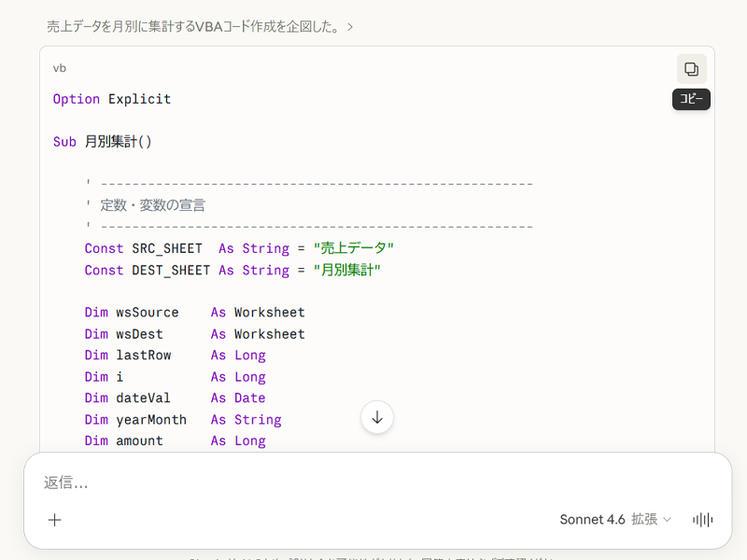Viewport: 747px width, 560px height.
Task: Click the DEST_SHEET constant name
Action: (x=171, y=270)
